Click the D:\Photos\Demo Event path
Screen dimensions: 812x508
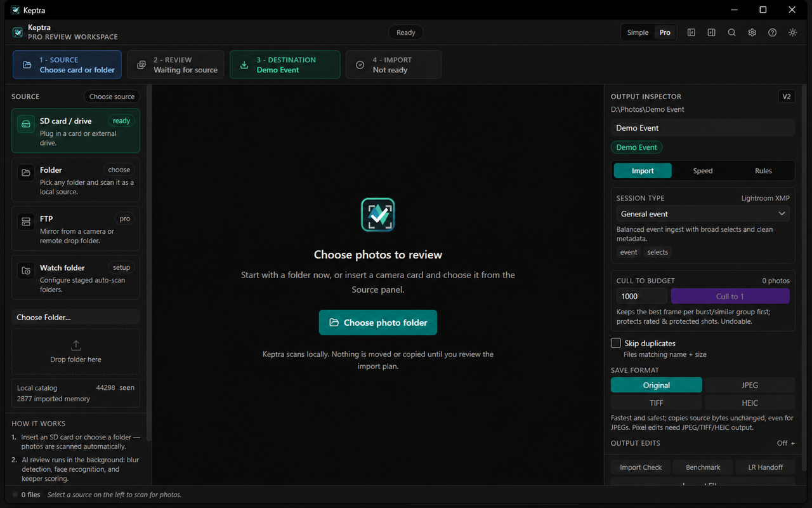pos(648,109)
